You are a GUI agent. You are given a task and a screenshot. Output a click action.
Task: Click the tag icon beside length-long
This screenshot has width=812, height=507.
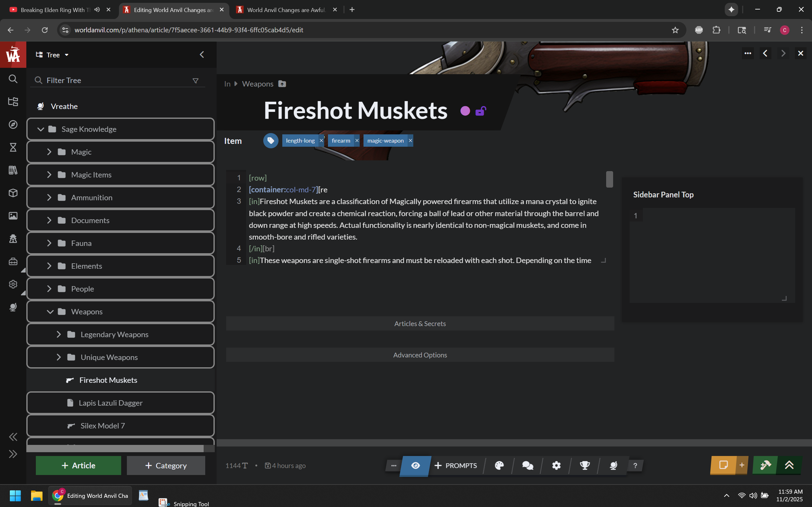271,141
